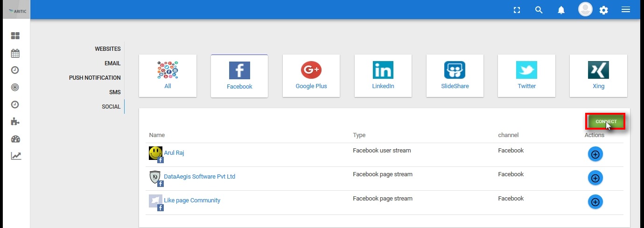This screenshot has height=228, width=644.
Task: Open the user avatar profile menu
Action: coord(585,9)
